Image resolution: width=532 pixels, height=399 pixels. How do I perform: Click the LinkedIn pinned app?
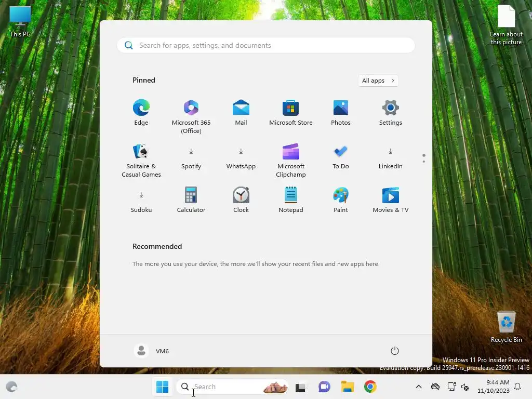[391, 158]
